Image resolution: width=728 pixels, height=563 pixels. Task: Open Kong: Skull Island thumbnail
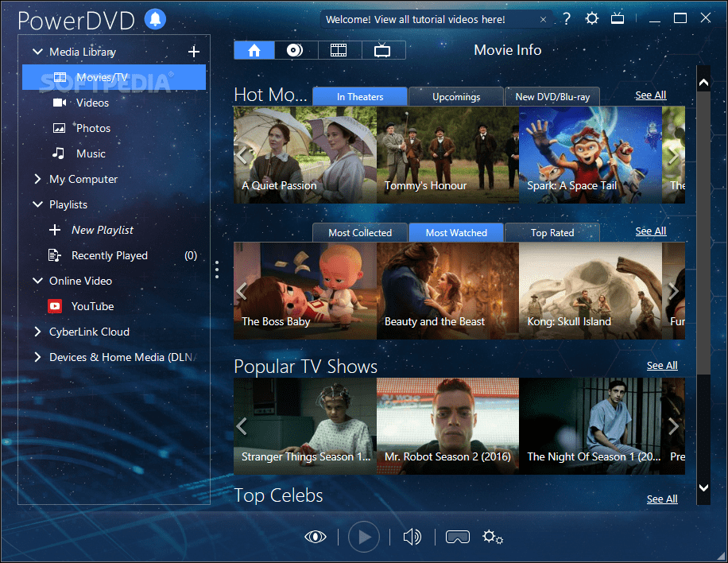(590, 291)
